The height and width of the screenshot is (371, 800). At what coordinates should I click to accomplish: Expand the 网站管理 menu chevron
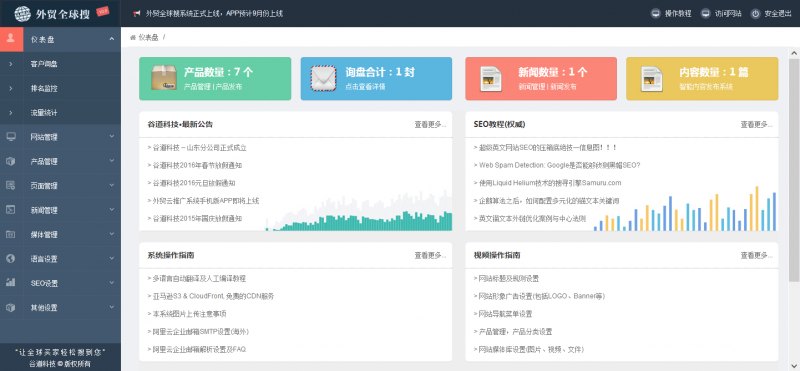112,137
